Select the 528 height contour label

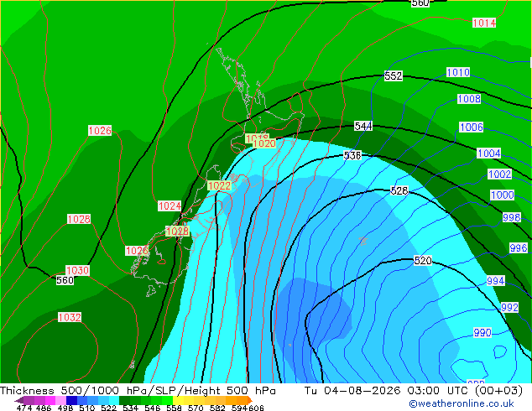(399, 190)
